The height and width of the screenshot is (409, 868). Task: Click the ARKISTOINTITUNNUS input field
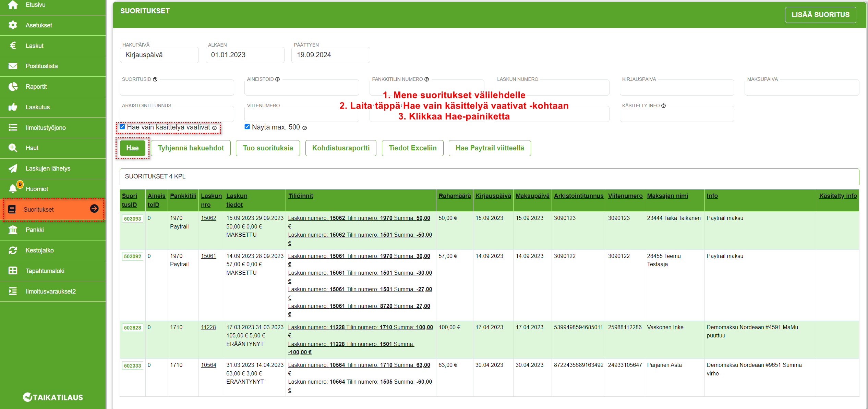pos(177,114)
